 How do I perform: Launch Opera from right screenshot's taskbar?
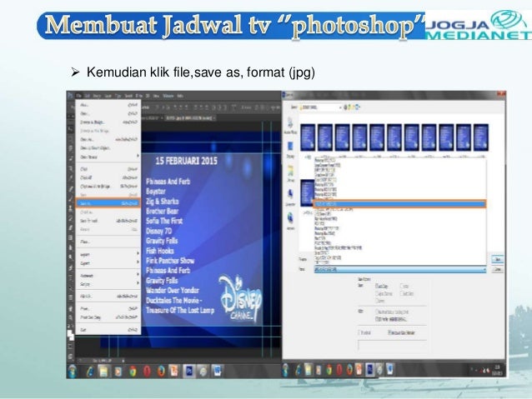click(339, 370)
